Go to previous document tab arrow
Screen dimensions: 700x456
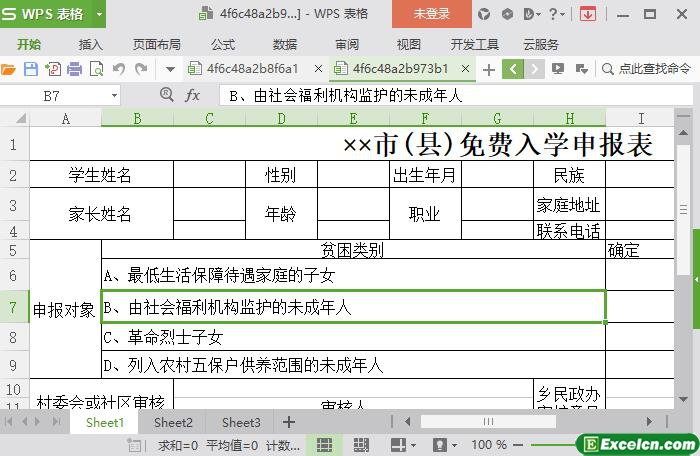click(513, 69)
